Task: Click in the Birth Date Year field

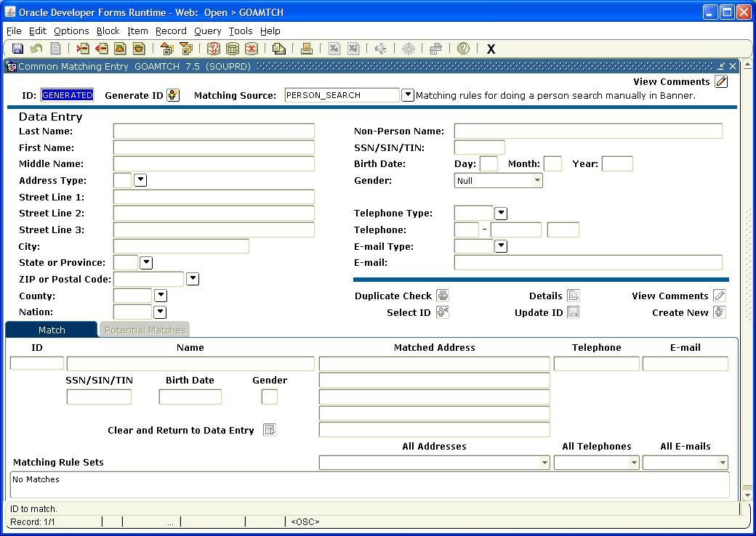Action: 617,163
